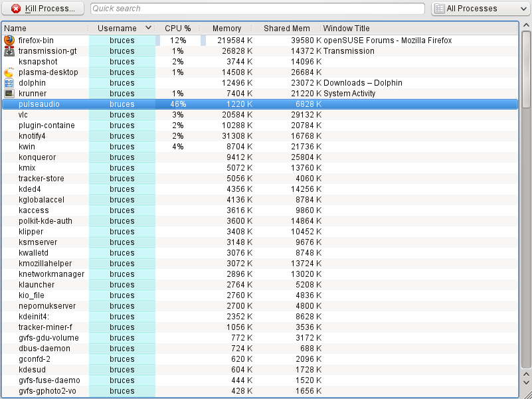532x399 pixels.
Task: Click the vertical scrollbar handle
Action: pos(526,70)
